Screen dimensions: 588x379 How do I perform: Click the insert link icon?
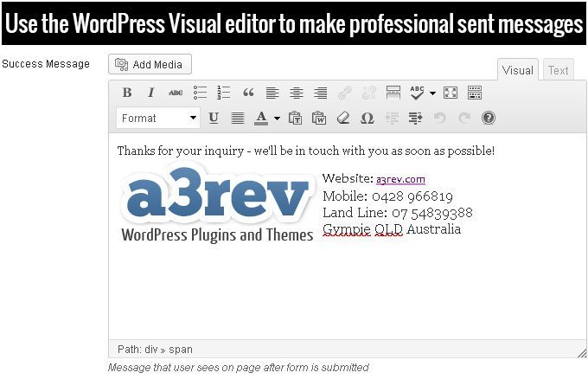coord(345,93)
